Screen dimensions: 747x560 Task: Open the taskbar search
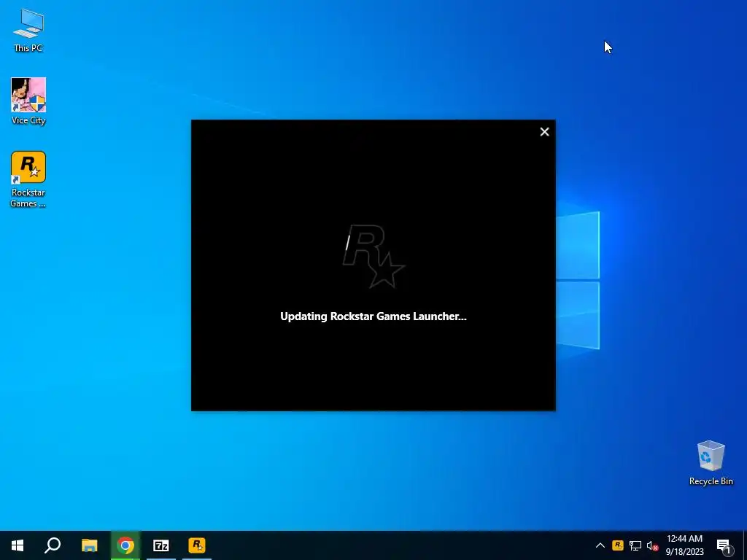tap(53, 545)
